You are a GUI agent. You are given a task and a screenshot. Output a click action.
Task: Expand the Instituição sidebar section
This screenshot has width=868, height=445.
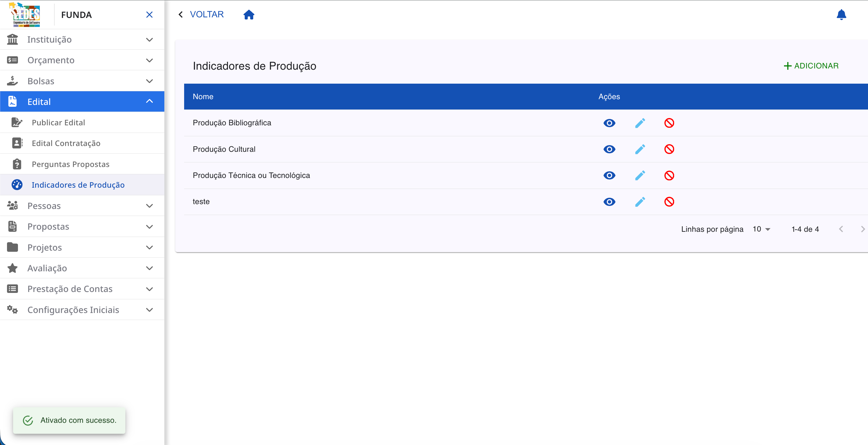pos(82,40)
